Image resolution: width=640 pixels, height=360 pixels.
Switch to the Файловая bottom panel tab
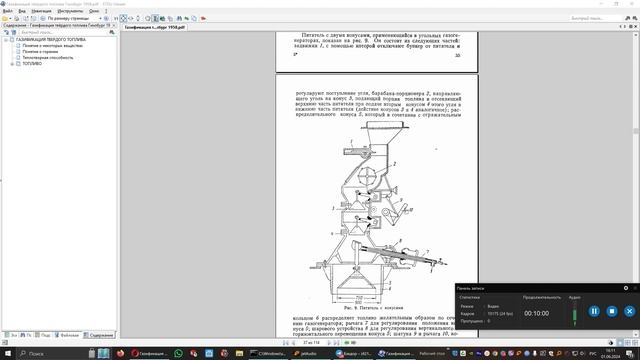pyautogui.click(x=67, y=335)
